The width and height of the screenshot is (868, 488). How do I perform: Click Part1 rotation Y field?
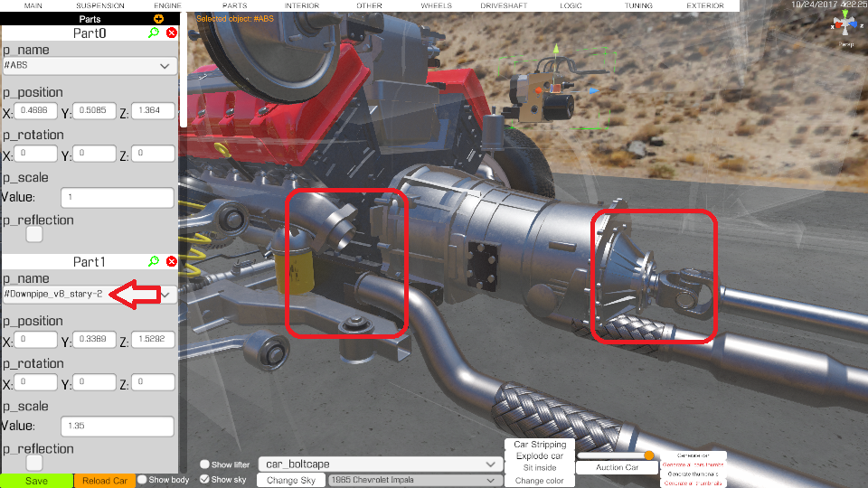pyautogui.click(x=94, y=381)
